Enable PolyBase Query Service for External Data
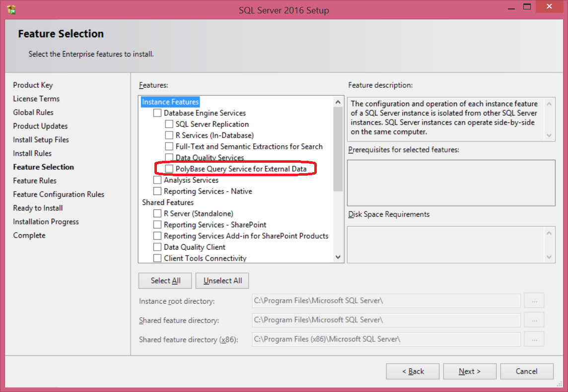The height and width of the screenshot is (392, 568). tap(169, 169)
